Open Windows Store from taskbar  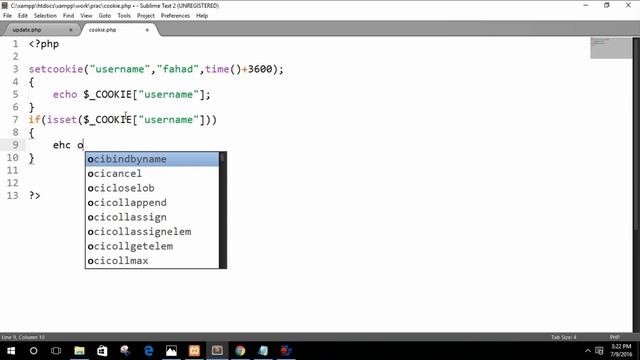(102, 351)
